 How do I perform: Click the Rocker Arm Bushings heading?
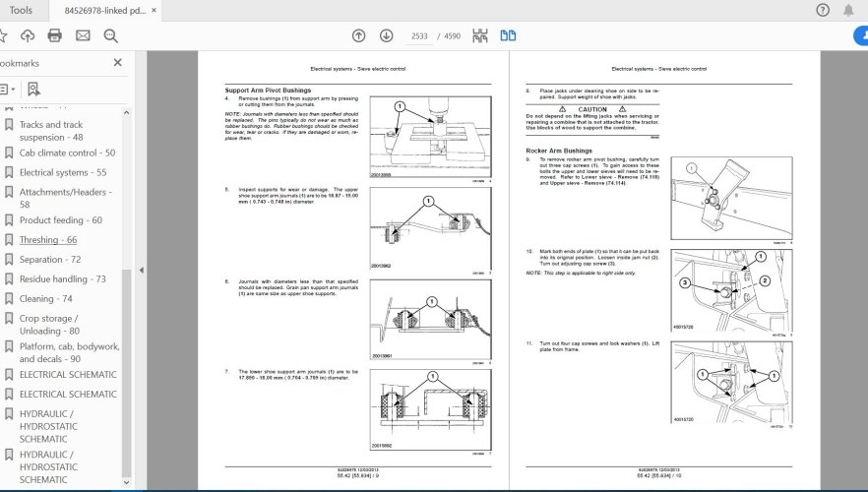[x=559, y=151]
